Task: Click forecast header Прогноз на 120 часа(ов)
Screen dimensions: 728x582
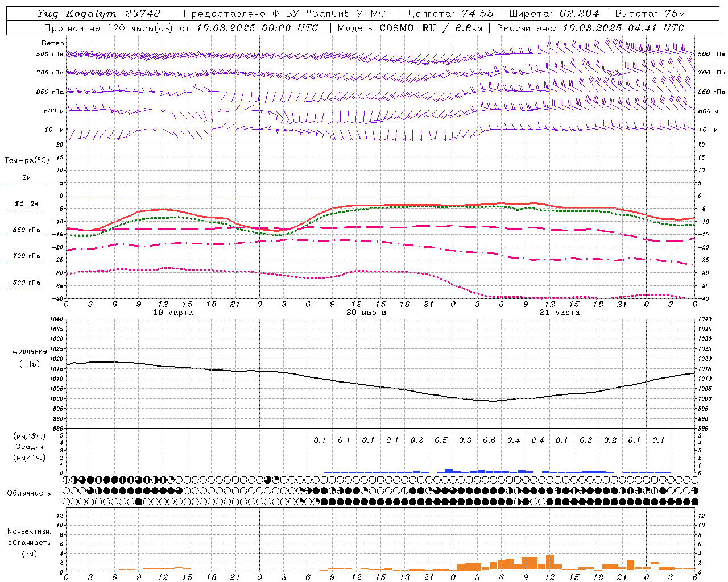Action: 110,28
